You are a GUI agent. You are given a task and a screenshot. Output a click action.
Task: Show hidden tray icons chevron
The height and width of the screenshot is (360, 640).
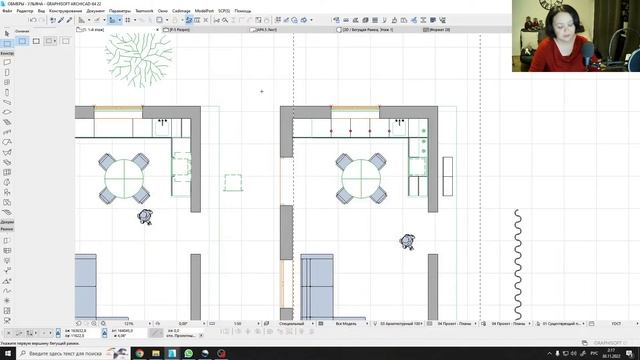click(x=549, y=353)
